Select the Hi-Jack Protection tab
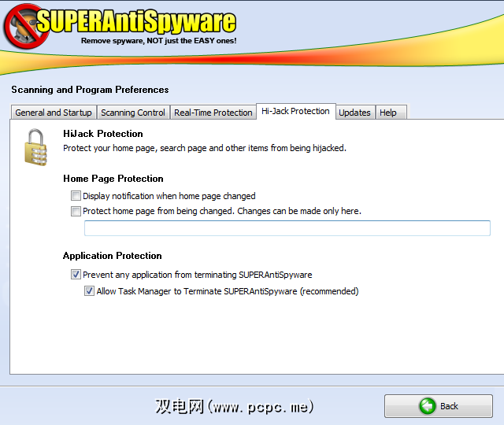 (x=296, y=111)
